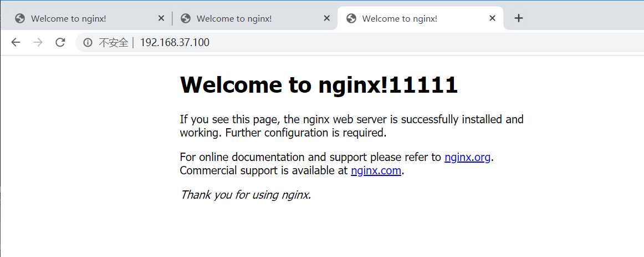
Task: Switch to the first Welcome to nginx! tab
Action: 89,18
